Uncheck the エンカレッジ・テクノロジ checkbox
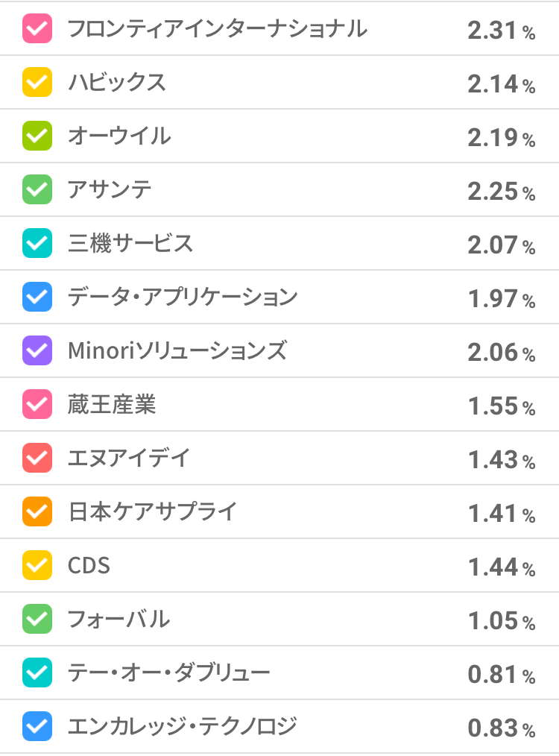 (x=37, y=727)
